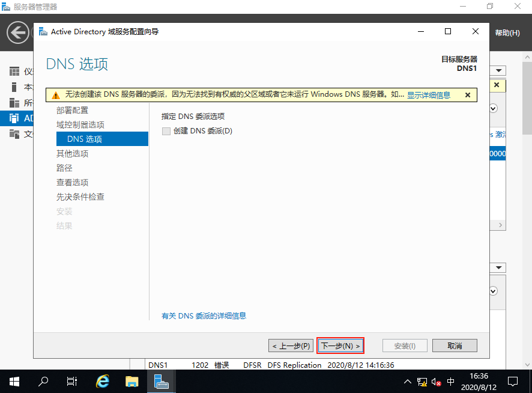Open the Windows Start menu
The image size is (532, 393).
14,382
